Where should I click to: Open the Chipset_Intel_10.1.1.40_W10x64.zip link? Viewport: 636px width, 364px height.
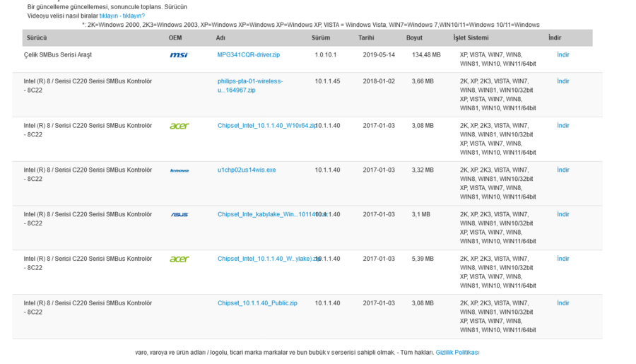[x=267, y=126]
